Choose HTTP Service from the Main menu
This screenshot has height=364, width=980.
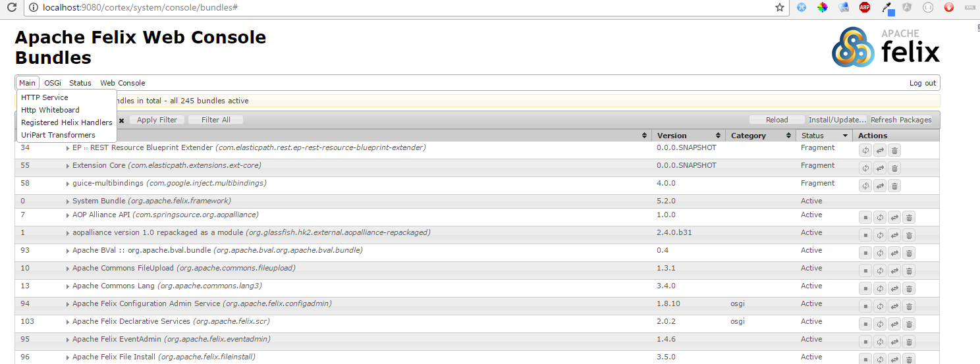point(45,97)
